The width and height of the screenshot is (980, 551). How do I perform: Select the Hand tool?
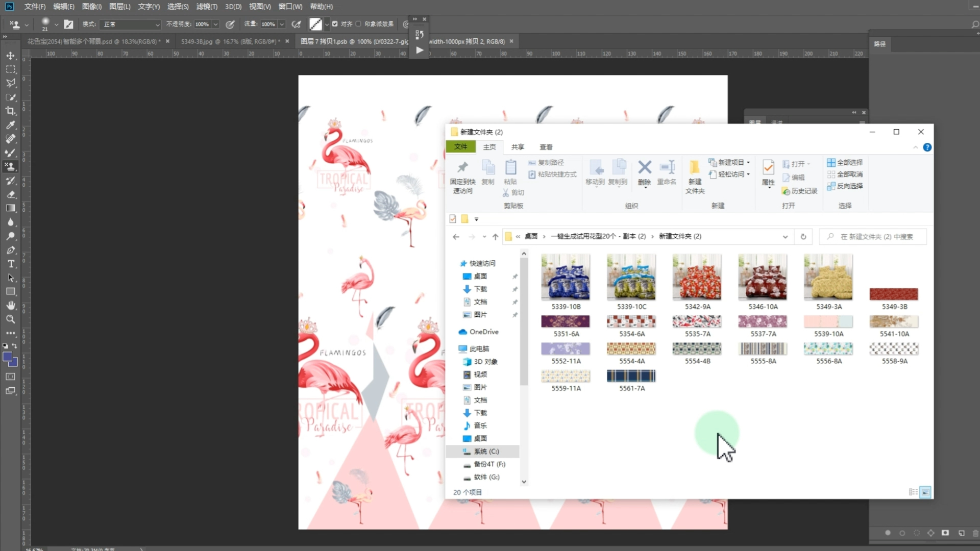click(x=10, y=306)
